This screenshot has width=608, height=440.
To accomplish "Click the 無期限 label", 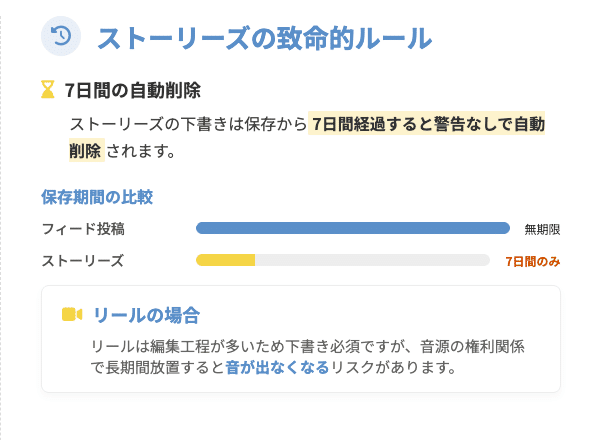I will click(542, 229).
